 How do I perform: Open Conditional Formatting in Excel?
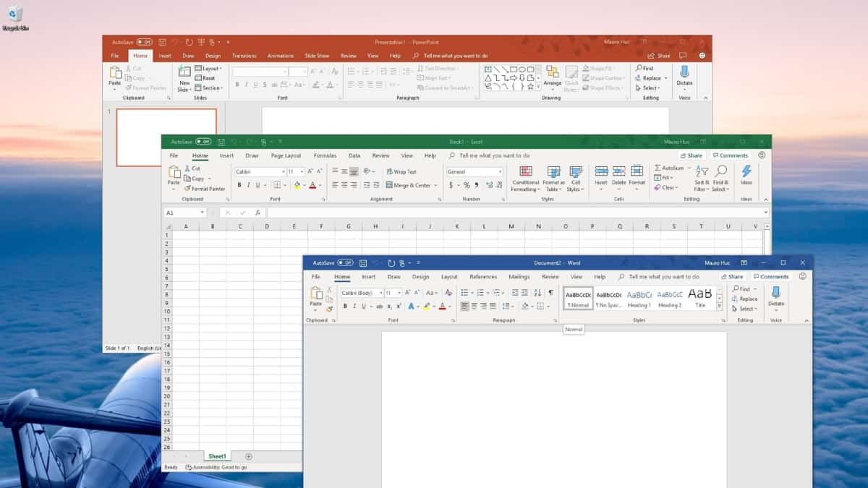tap(526, 172)
